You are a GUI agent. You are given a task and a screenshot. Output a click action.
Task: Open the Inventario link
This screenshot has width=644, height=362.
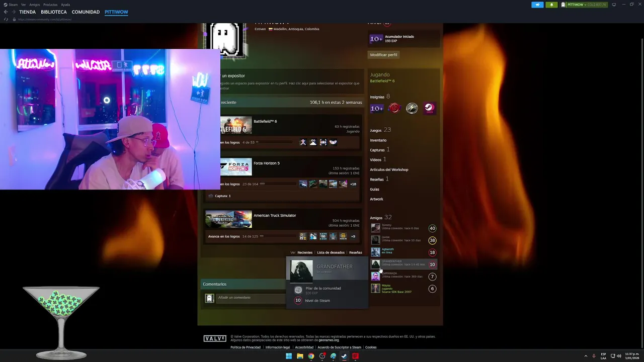click(x=378, y=140)
